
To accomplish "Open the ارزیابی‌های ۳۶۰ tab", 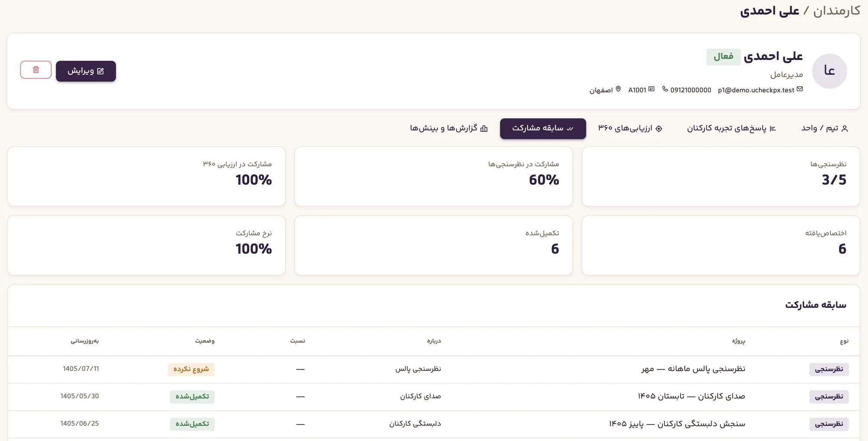I will [630, 128].
